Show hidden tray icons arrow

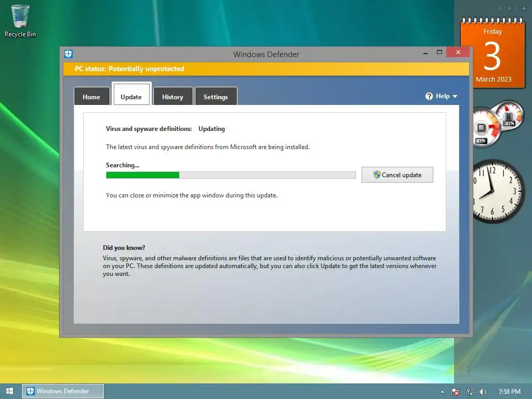[442, 392]
